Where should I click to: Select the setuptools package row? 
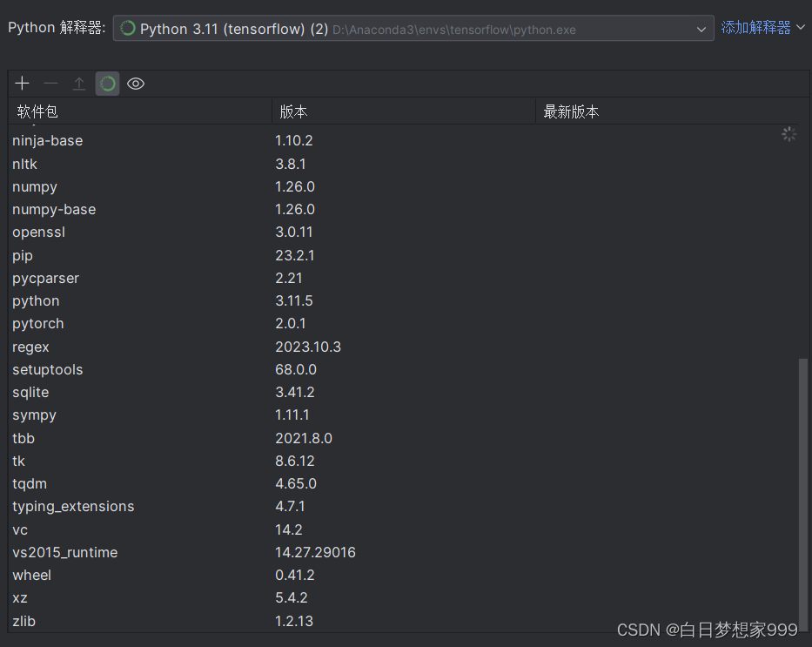click(x=404, y=369)
